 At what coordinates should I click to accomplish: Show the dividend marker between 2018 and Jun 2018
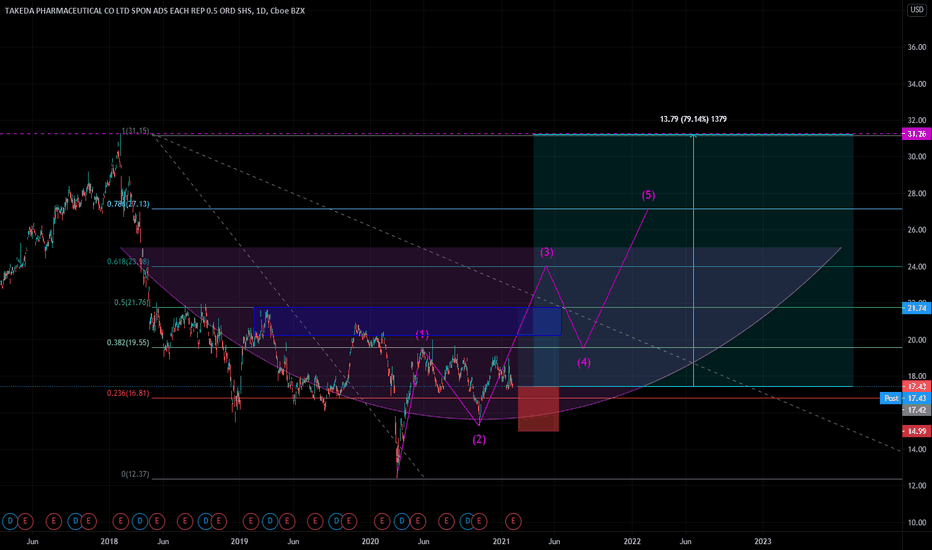click(x=140, y=521)
